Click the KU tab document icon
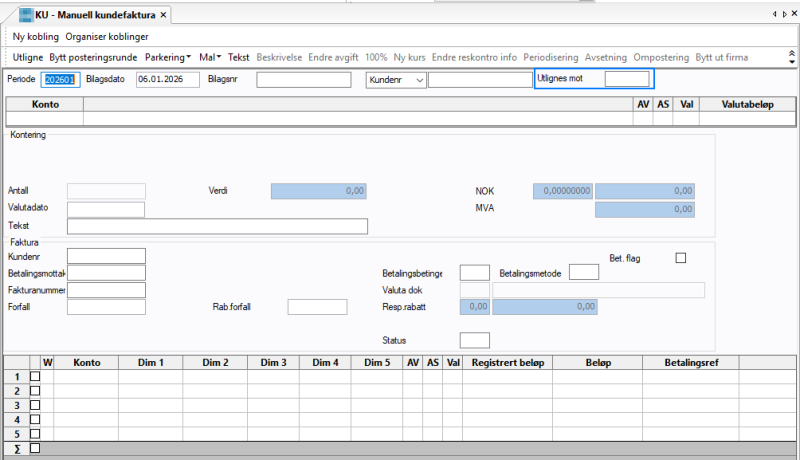800x460 pixels. tap(26, 15)
